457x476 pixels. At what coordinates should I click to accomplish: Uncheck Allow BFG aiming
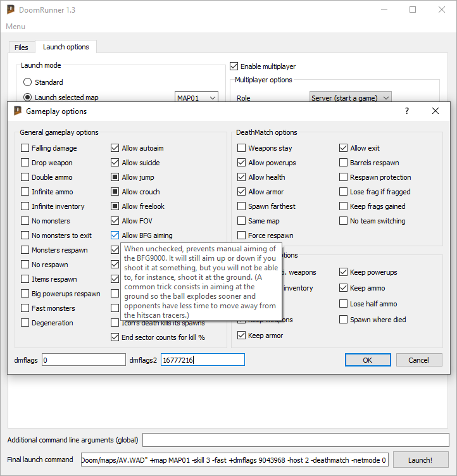pos(115,235)
